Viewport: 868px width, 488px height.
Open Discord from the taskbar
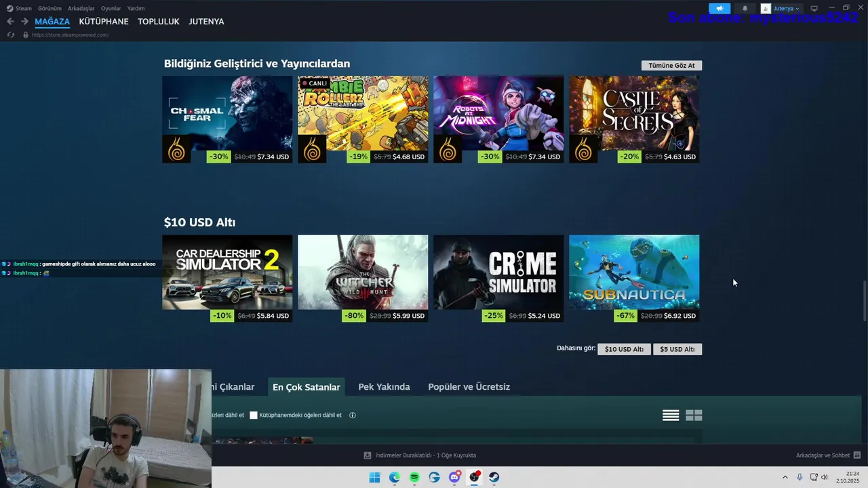coord(454,477)
